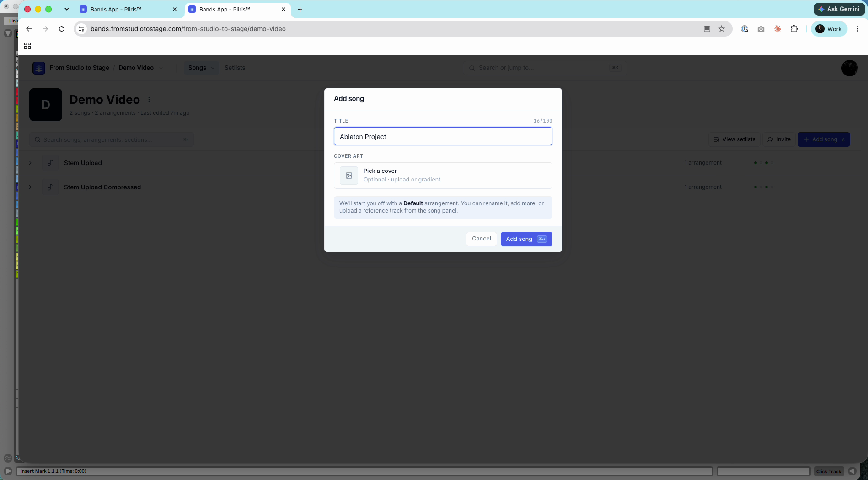This screenshot has height=480, width=868.
Task: Click the camera extension icon
Action: (x=761, y=29)
